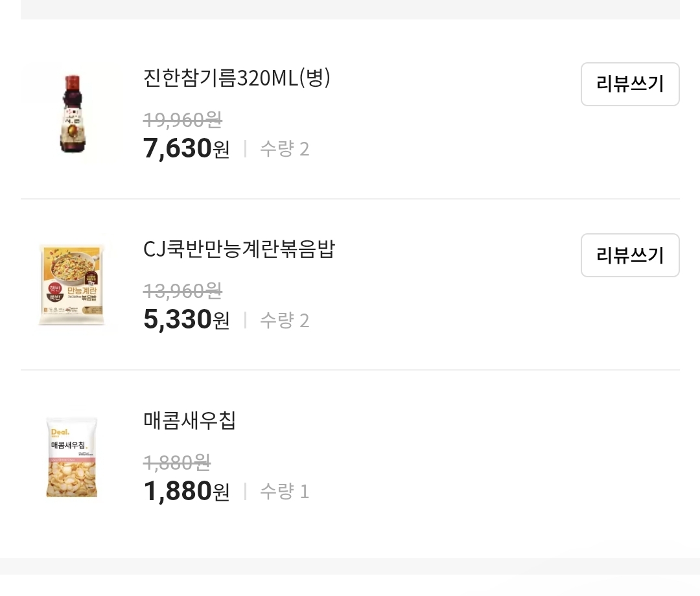Click 수량 2 beside the 5,330원 price
Screen dimensions: 700x596
click(x=284, y=321)
